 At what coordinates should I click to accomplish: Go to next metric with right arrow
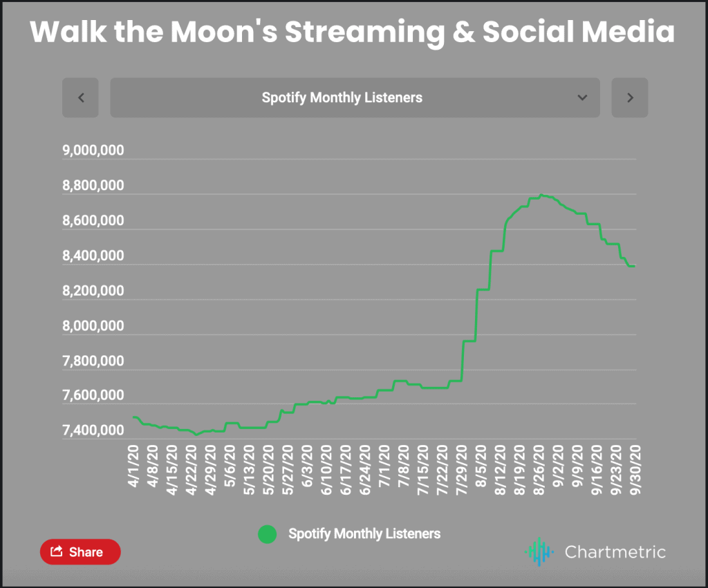click(629, 97)
